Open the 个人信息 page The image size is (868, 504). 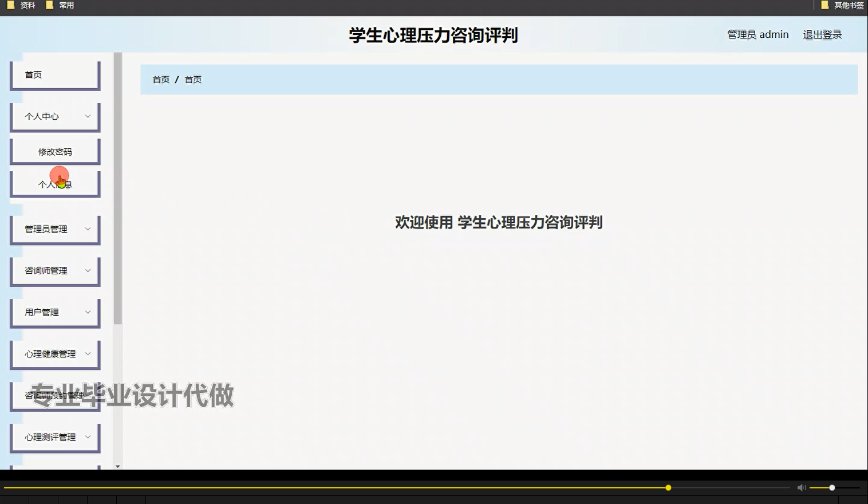[x=55, y=183]
